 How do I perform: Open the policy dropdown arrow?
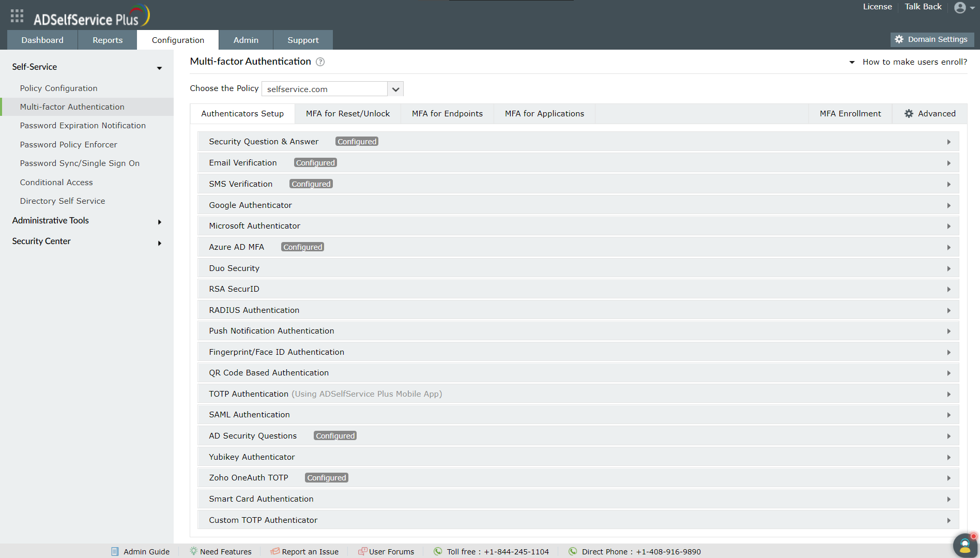395,89
